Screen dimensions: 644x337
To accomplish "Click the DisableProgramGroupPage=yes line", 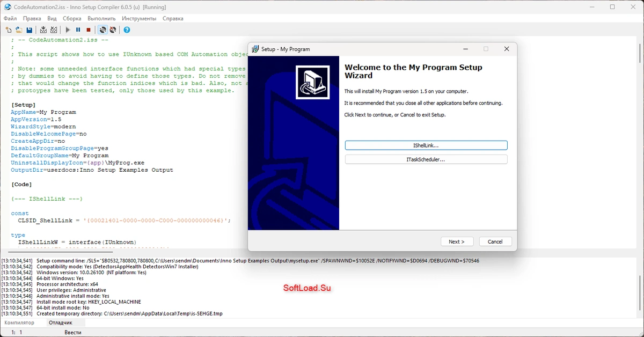I will [60, 148].
